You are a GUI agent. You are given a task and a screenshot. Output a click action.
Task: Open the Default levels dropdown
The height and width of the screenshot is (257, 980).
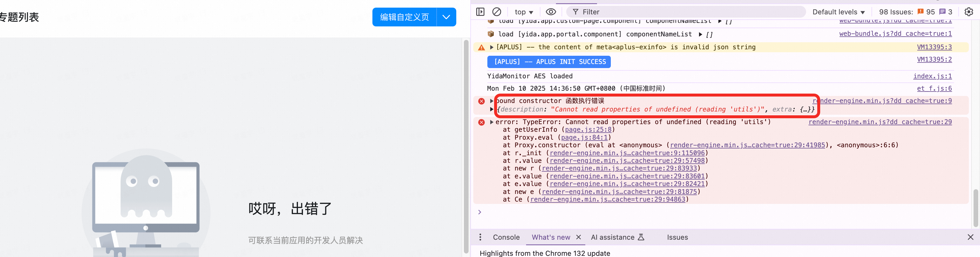tap(838, 12)
